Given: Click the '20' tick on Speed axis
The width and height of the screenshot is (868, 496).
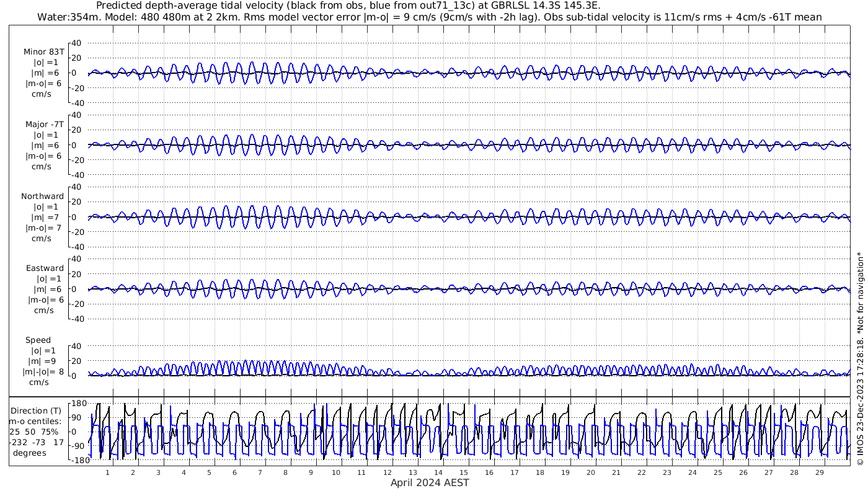Looking at the screenshot, I should coord(77,361).
